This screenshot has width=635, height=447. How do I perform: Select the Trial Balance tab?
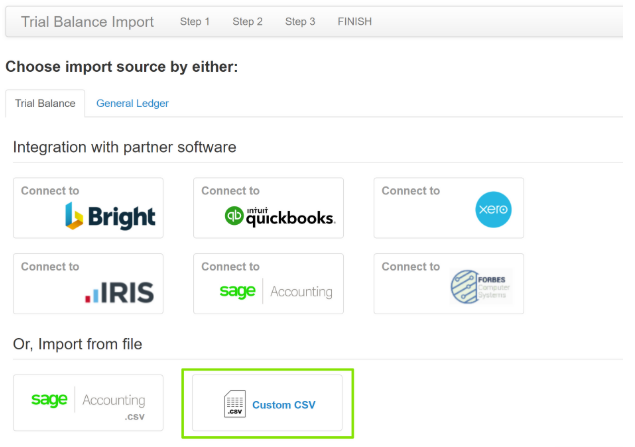click(45, 103)
